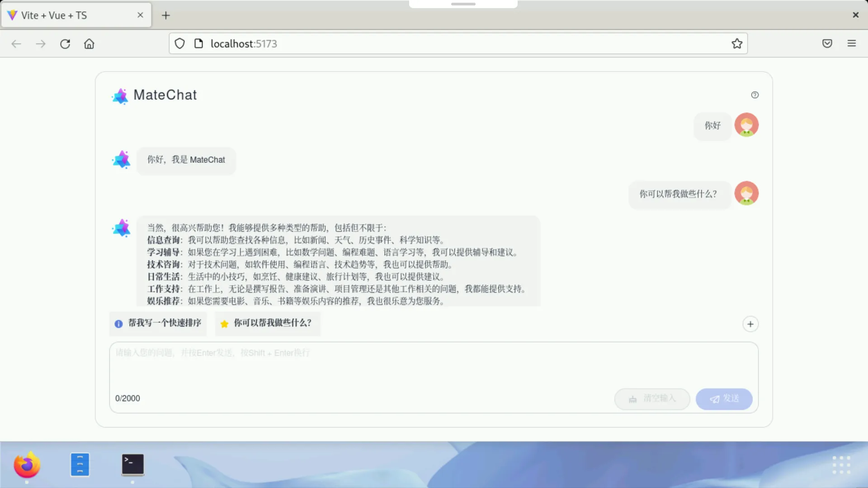868x488 pixels.
Task: Choose prompt 帮我写一个快速排序
Action: (158, 324)
